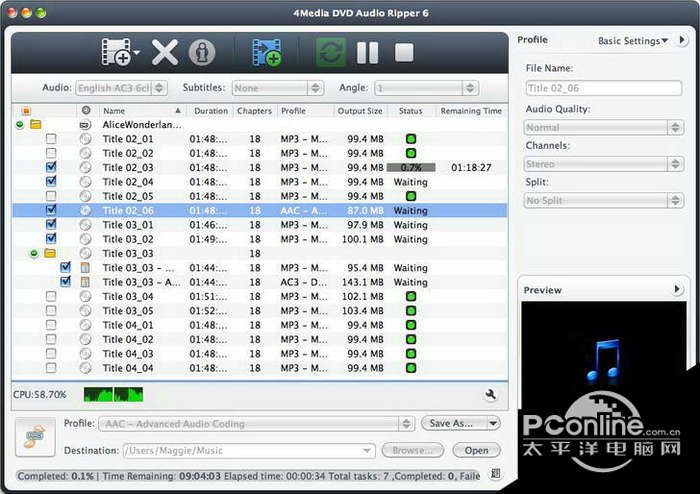Open the Save As arrow menu
Viewport: 700px width, 494px height.
[x=493, y=423]
